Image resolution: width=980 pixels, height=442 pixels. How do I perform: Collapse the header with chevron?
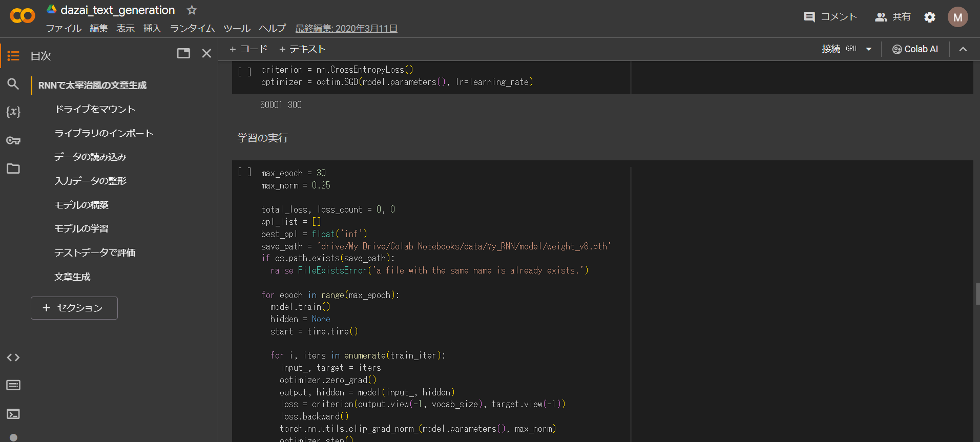(x=963, y=49)
